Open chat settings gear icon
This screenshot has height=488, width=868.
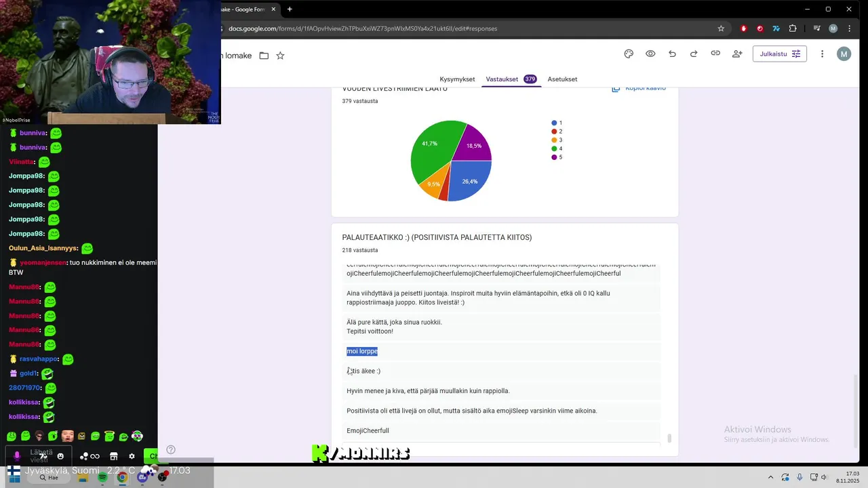point(132,456)
